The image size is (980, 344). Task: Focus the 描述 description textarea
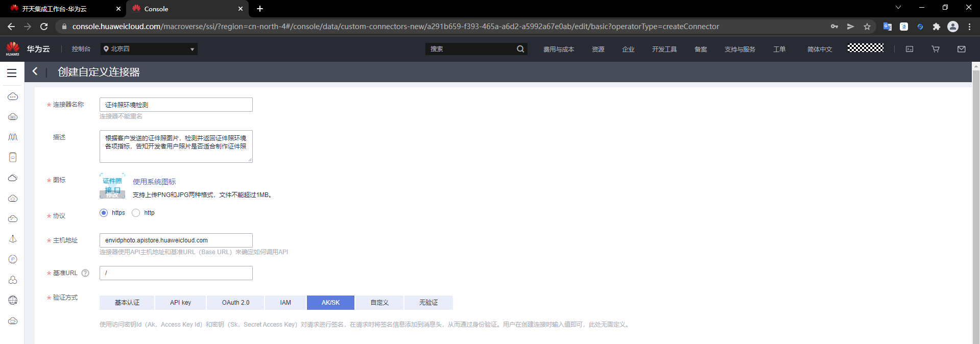click(x=176, y=146)
